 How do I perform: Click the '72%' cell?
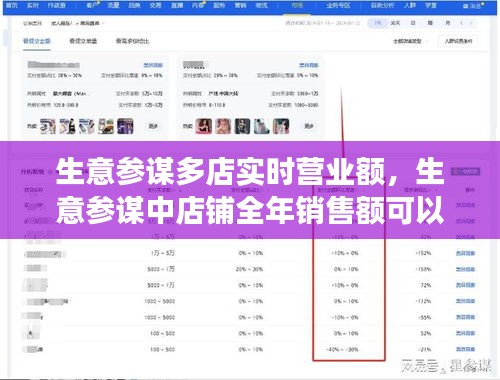point(426,285)
